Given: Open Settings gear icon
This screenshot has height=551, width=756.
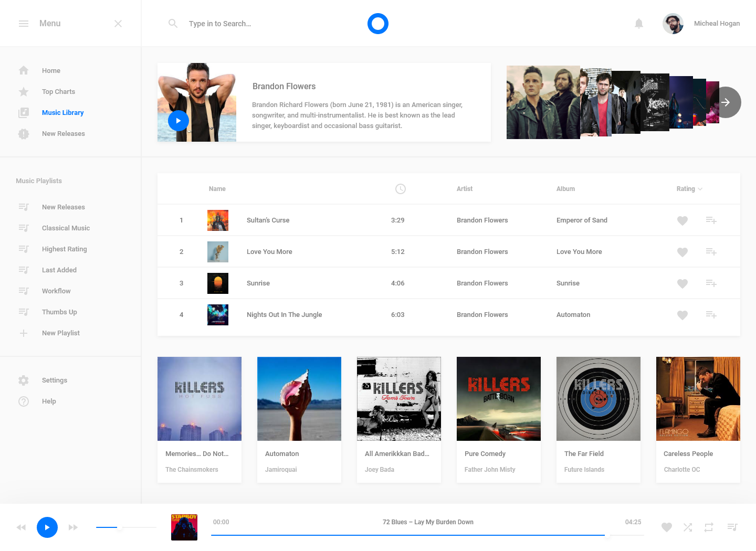Looking at the screenshot, I should [x=24, y=380].
